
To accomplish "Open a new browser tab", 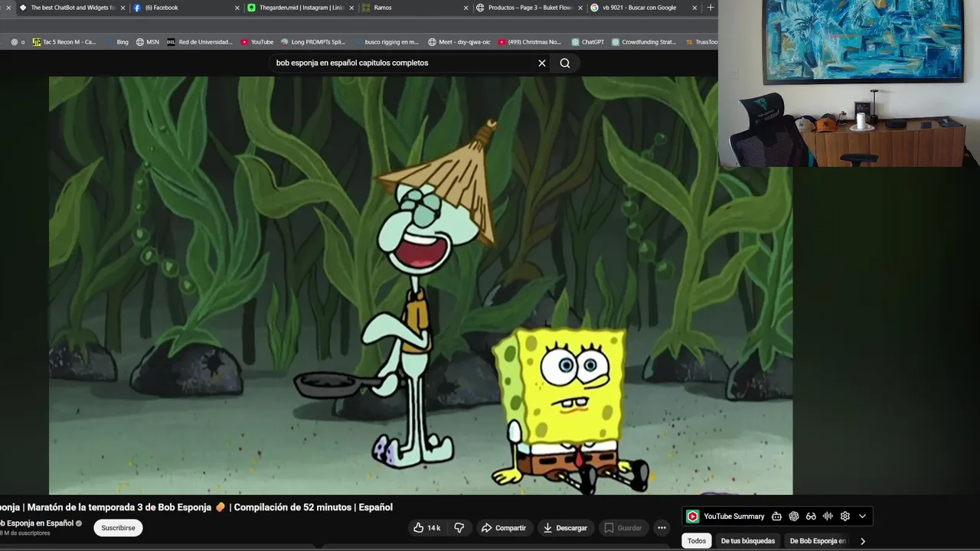I will (x=710, y=8).
